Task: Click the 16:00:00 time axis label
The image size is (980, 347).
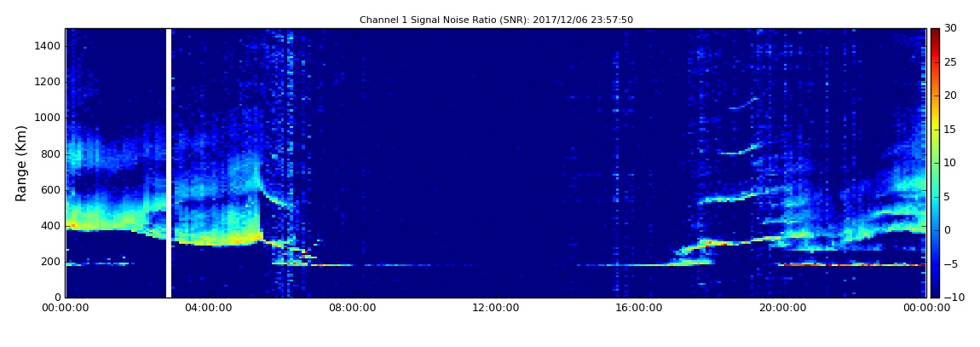Action: 639,308
